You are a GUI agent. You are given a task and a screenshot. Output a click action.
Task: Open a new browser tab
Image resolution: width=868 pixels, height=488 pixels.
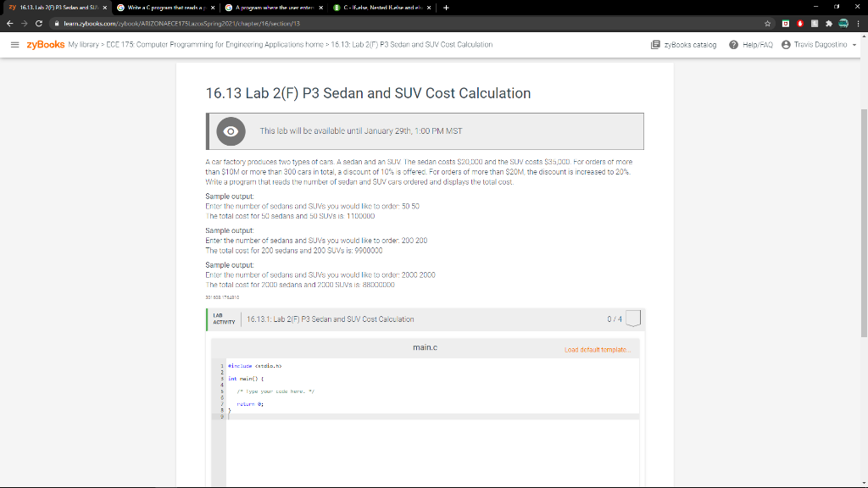(x=446, y=8)
